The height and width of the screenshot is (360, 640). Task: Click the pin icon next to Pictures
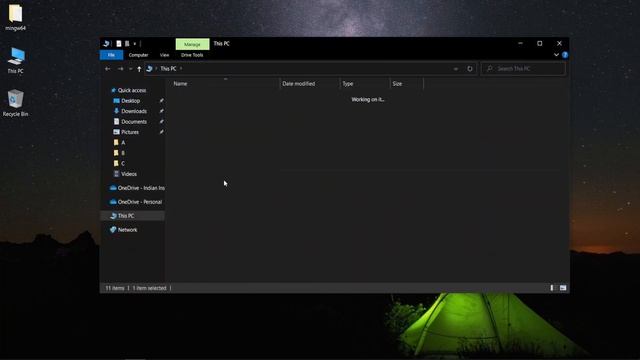tap(161, 132)
